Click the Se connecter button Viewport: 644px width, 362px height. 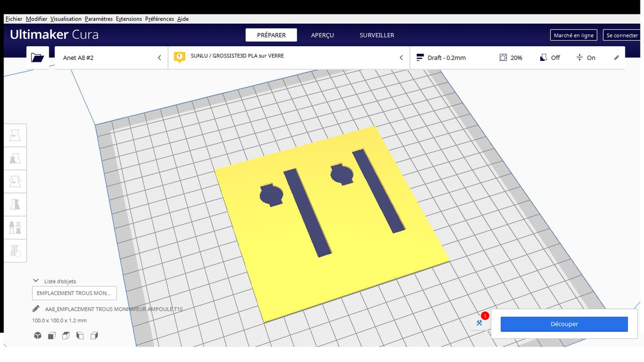click(622, 35)
